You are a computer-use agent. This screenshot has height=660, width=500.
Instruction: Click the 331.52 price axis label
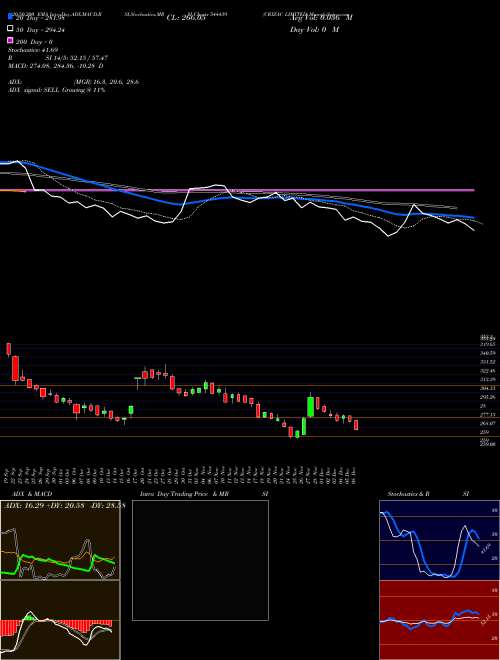click(x=488, y=362)
